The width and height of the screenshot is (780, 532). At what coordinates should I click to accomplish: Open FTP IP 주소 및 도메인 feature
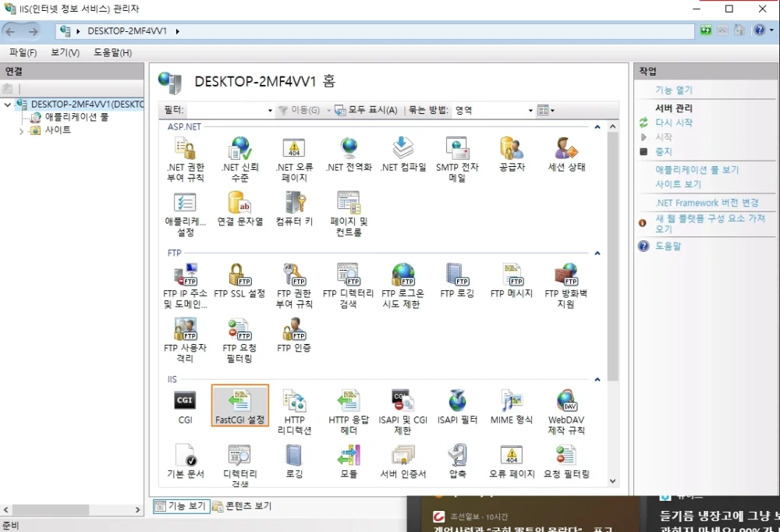pyautogui.click(x=185, y=286)
